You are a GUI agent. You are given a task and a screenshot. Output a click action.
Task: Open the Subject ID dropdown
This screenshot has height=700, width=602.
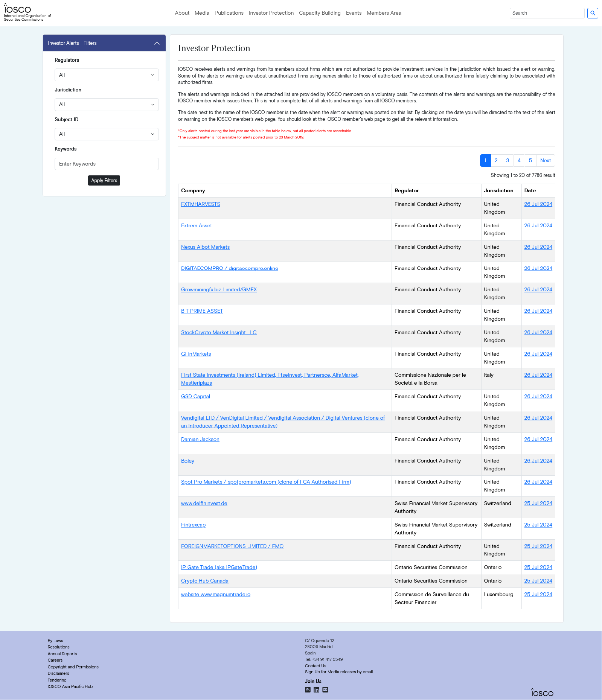107,134
